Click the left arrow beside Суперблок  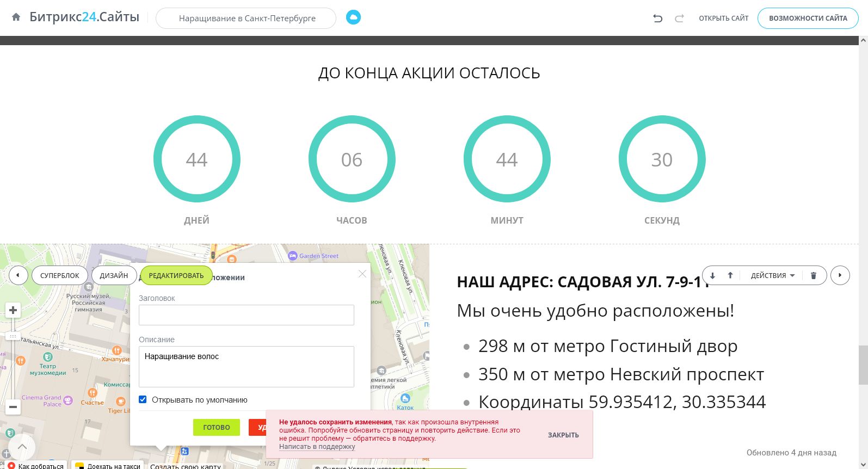[18, 275]
